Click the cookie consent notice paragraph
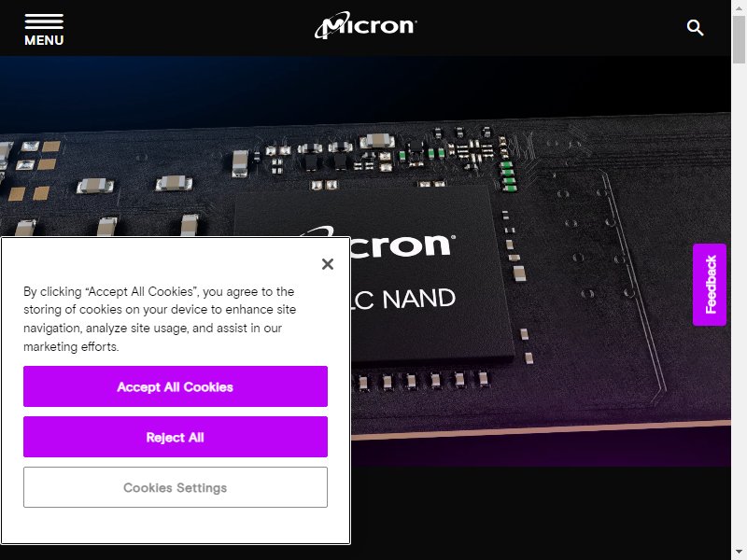 coord(160,318)
